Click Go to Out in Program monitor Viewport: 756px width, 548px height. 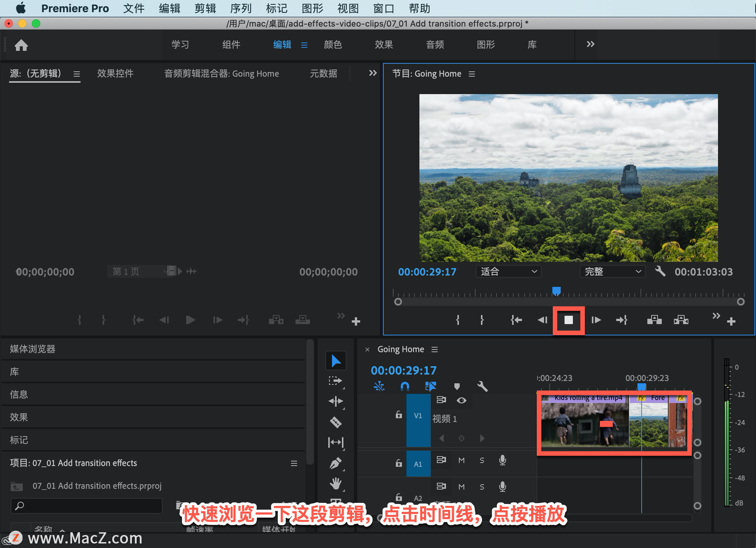coord(622,320)
